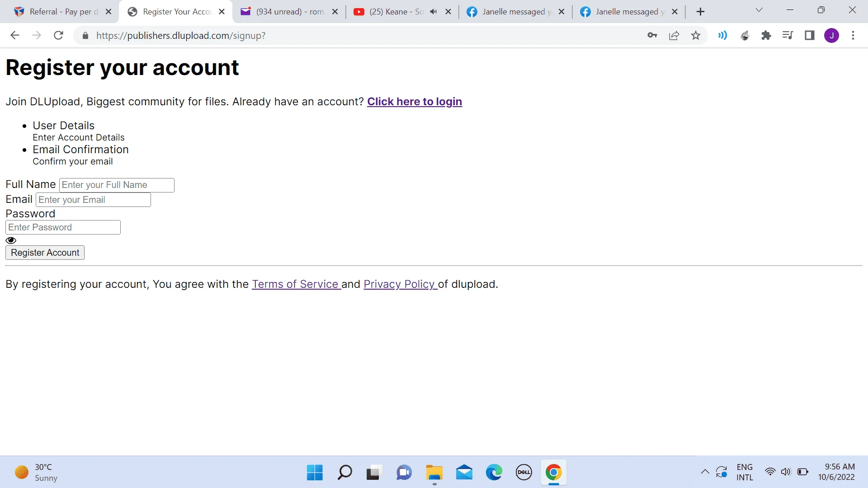Reload the current page

(58, 35)
